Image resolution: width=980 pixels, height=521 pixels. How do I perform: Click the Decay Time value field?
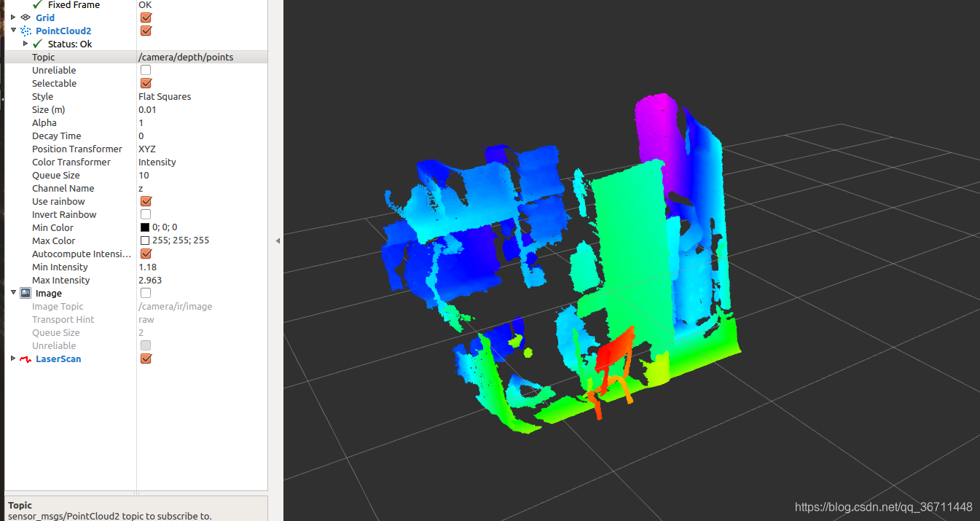202,136
